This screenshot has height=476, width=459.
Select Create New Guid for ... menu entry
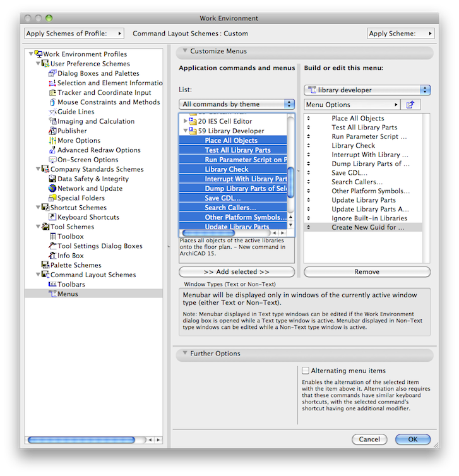[363, 227]
